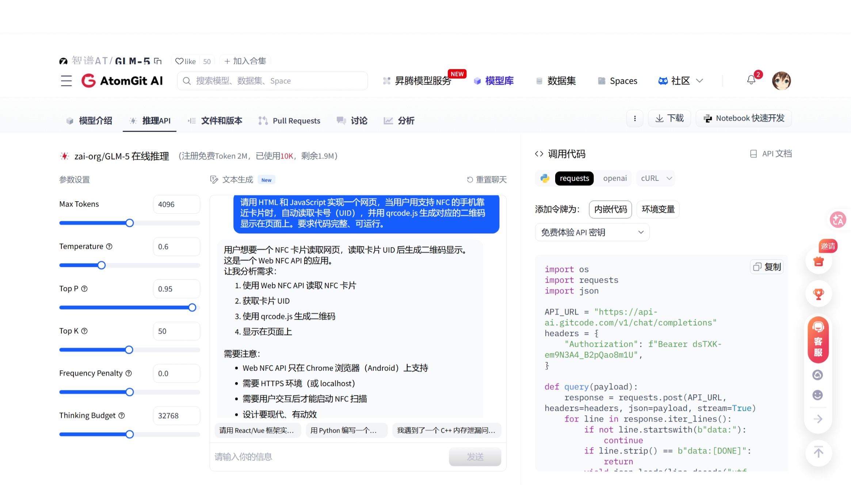The width and height of the screenshot is (851, 504).
Task: Click 重置聊天 to reset the chat
Action: click(x=486, y=179)
